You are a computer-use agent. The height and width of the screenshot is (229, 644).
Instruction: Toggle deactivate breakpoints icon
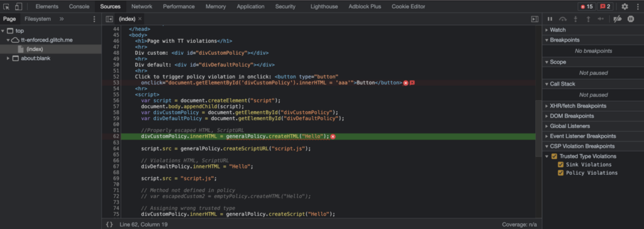click(x=618, y=19)
